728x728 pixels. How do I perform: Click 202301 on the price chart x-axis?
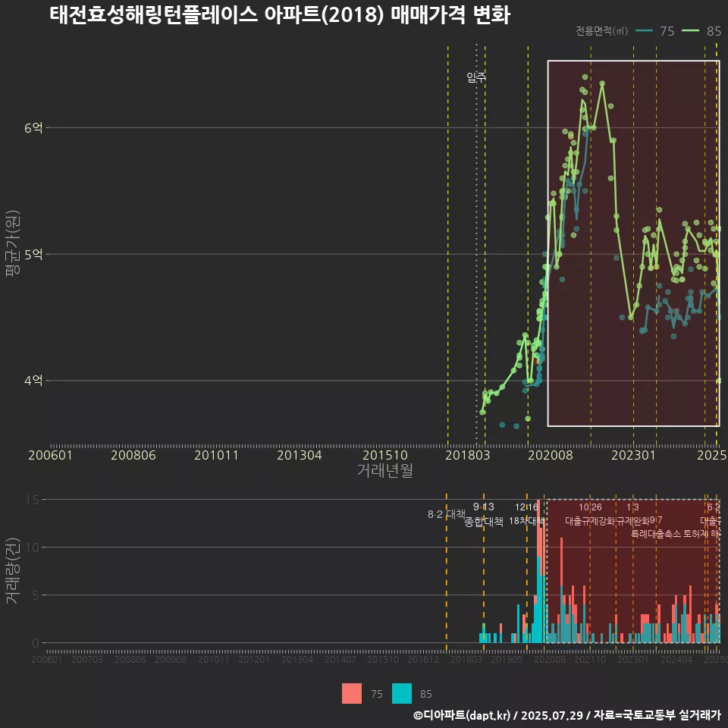633,455
